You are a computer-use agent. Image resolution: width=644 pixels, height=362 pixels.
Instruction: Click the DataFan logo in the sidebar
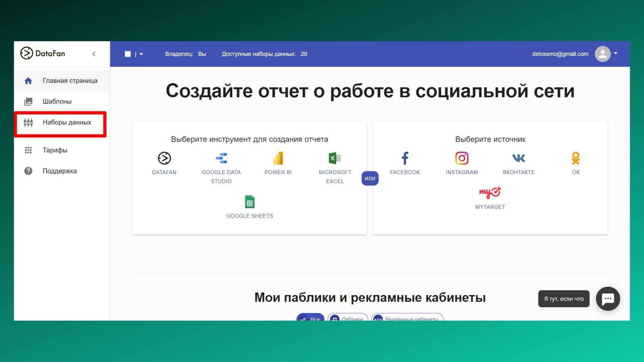point(43,53)
